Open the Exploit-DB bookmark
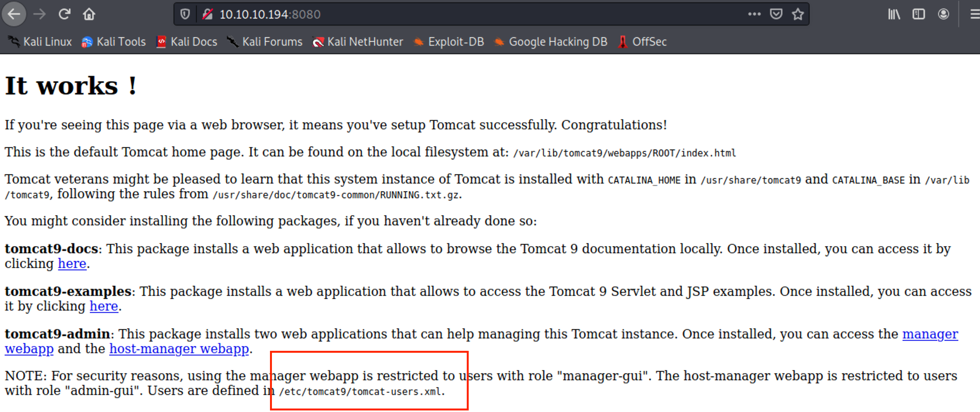Image resolution: width=980 pixels, height=412 pixels. coord(449,41)
